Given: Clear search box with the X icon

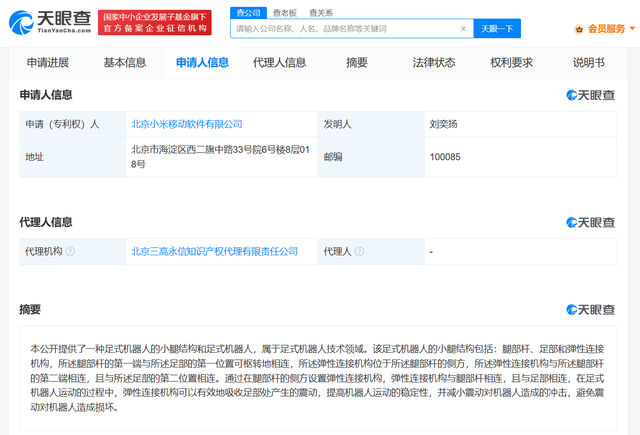Looking at the screenshot, I should pos(463,29).
